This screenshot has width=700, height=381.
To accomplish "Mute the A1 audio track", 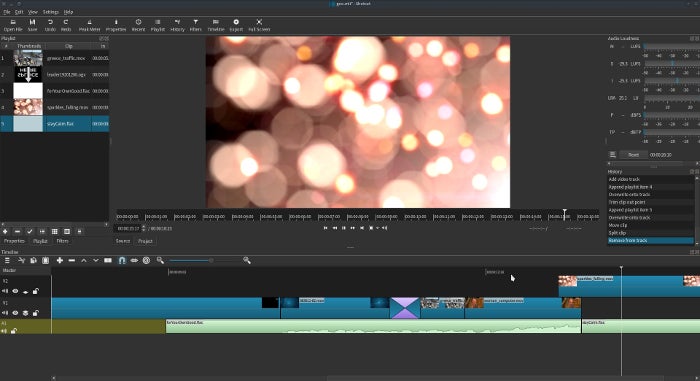I will click(4, 331).
